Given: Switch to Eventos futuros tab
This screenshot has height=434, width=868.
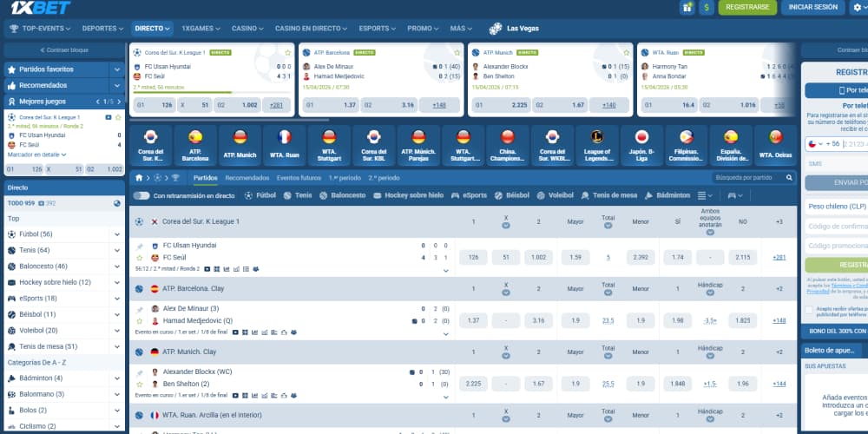Looking at the screenshot, I should (x=299, y=178).
